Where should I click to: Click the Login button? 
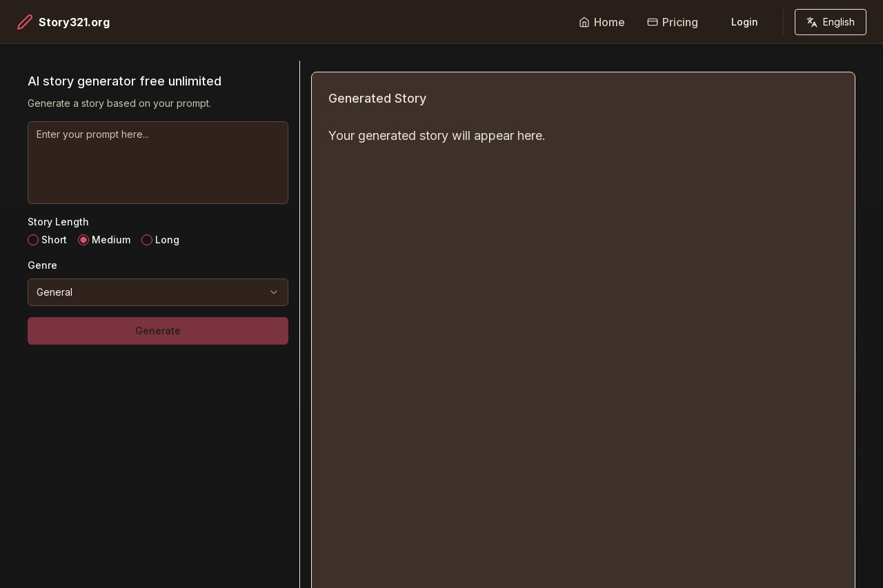pos(744,22)
